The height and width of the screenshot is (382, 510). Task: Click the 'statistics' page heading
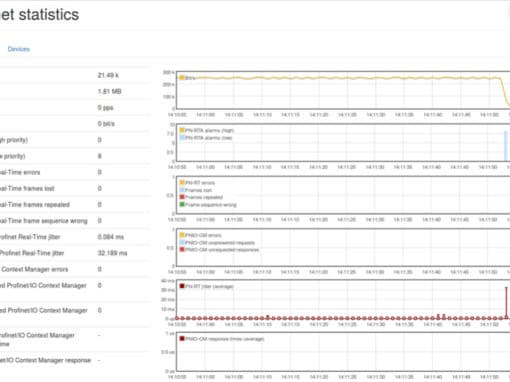coord(49,15)
